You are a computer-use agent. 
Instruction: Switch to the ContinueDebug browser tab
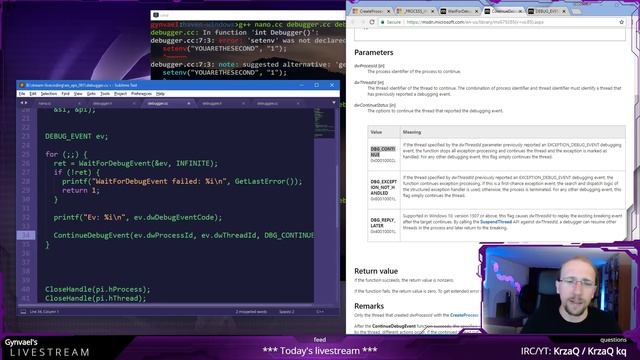(x=502, y=11)
